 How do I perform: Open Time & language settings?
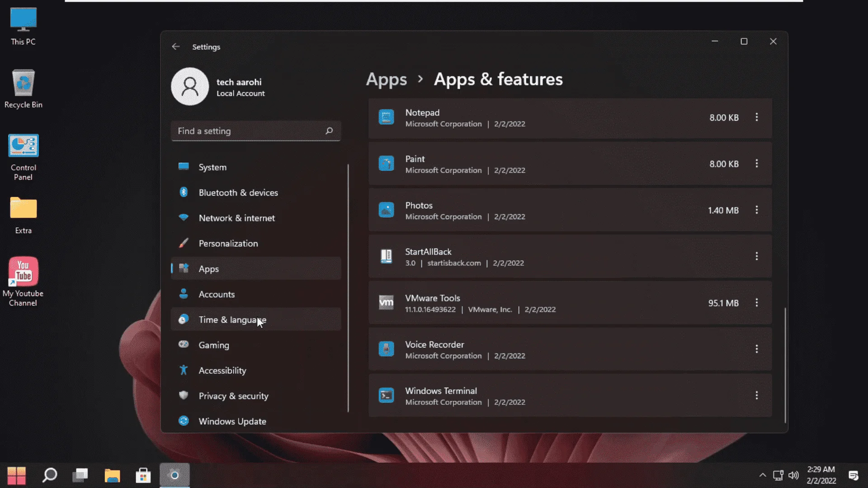[x=256, y=319]
